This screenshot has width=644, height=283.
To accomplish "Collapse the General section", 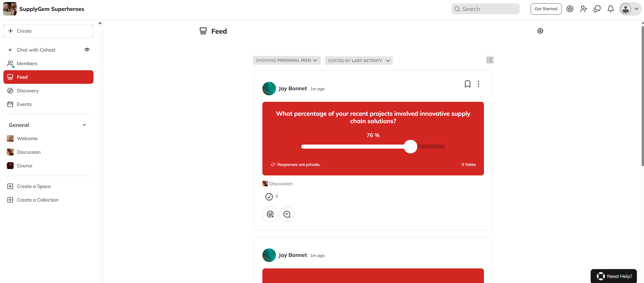I will pos(84,125).
